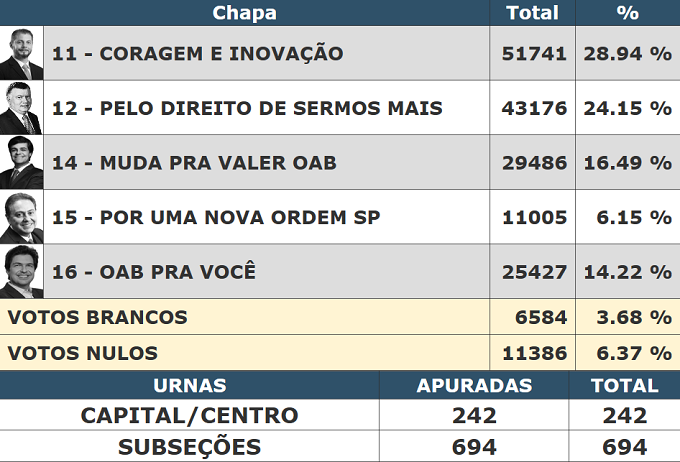Click the candidate photo for chapa 12
The width and height of the screenshot is (680, 462).
point(21,108)
